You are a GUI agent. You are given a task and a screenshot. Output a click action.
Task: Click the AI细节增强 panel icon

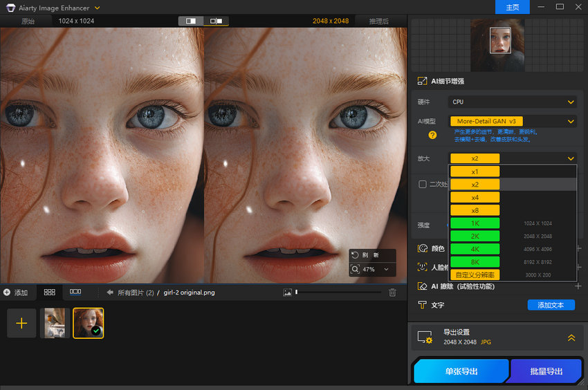422,81
